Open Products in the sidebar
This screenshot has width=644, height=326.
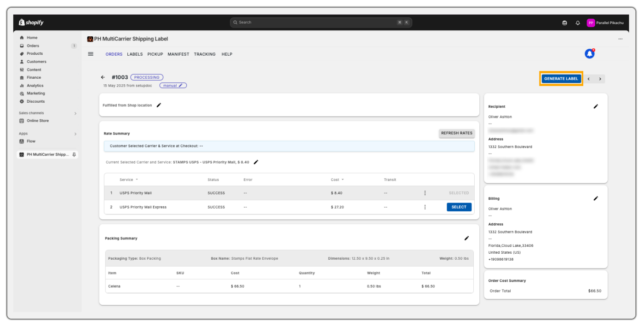[34, 53]
